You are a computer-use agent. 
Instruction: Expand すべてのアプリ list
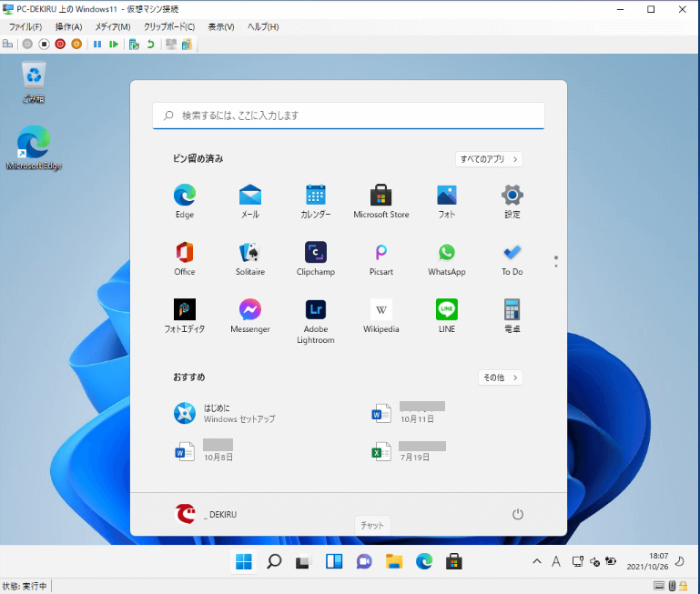pos(489,159)
